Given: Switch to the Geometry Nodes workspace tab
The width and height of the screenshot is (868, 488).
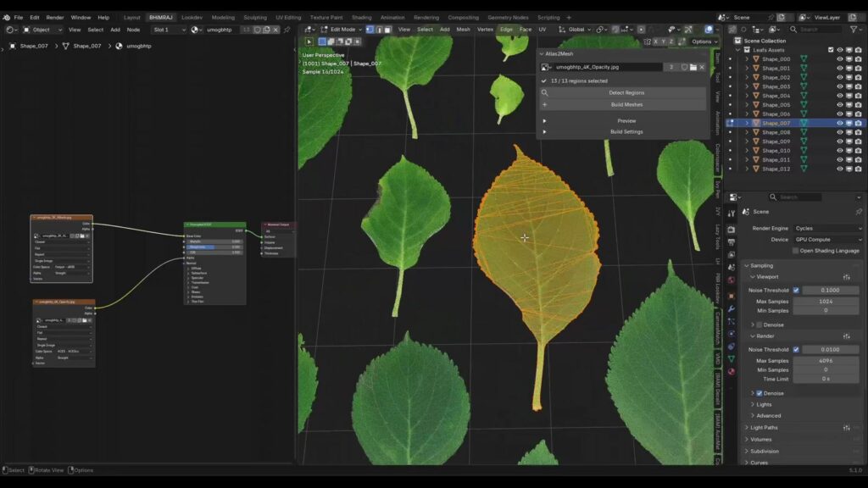Looking at the screenshot, I should coord(508,18).
